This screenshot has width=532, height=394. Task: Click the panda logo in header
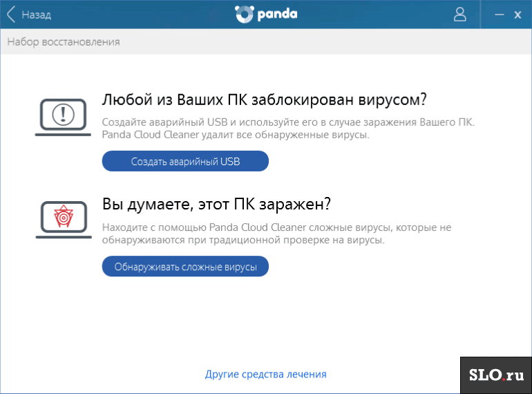click(x=266, y=15)
